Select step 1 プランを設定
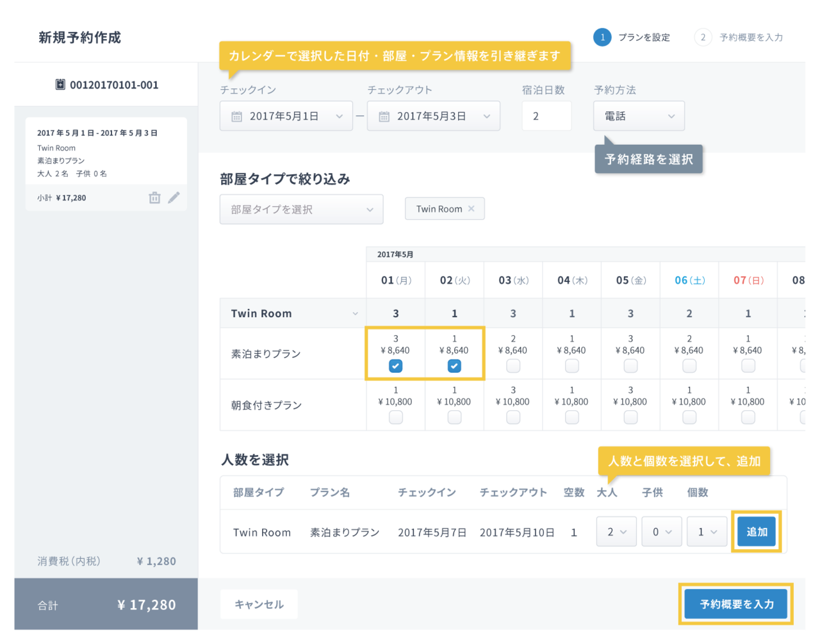Viewport: 820px width, 644px height. (632, 38)
